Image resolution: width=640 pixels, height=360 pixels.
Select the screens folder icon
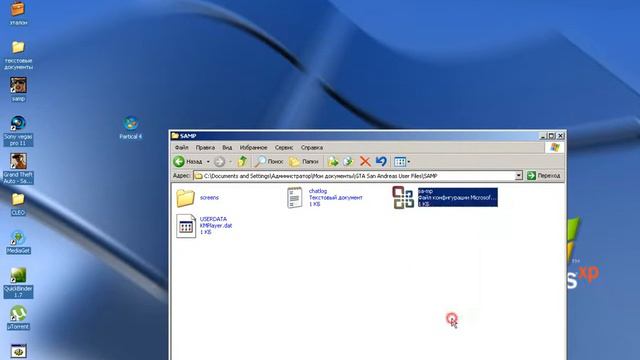pyautogui.click(x=185, y=198)
